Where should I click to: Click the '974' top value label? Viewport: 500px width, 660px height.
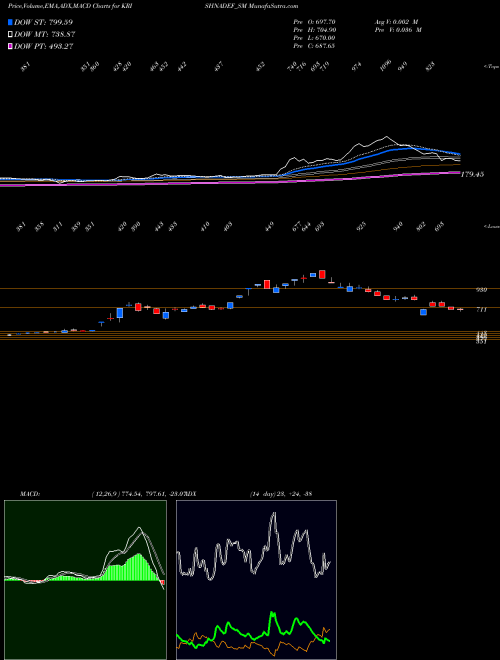(x=357, y=67)
